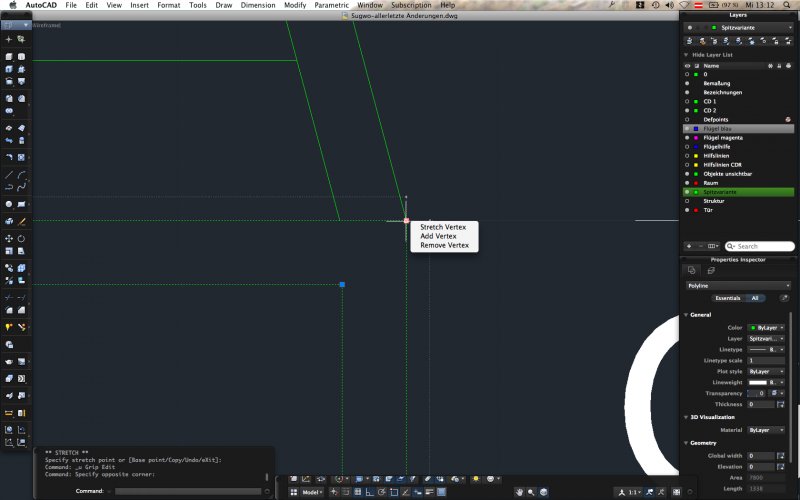Image resolution: width=800 pixels, height=500 pixels.
Task: Toggle visibility of layer Tür
Action: (x=687, y=210)
